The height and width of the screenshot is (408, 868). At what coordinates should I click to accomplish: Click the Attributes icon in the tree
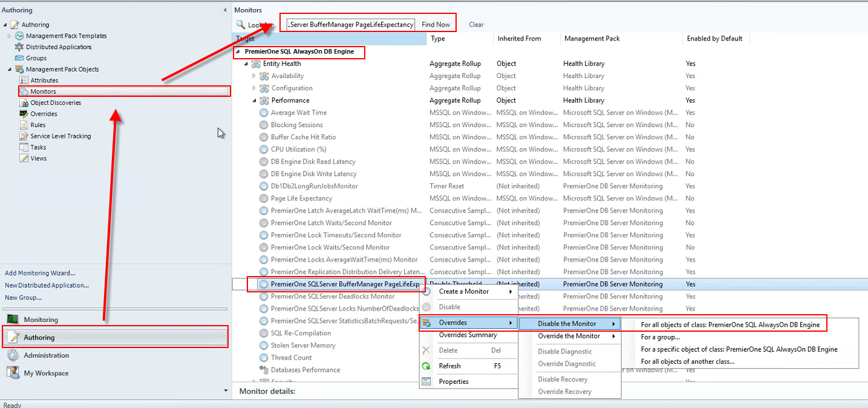[24, 81]
